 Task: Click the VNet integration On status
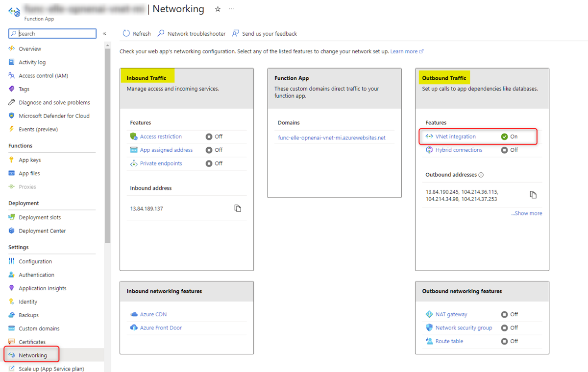509,137
